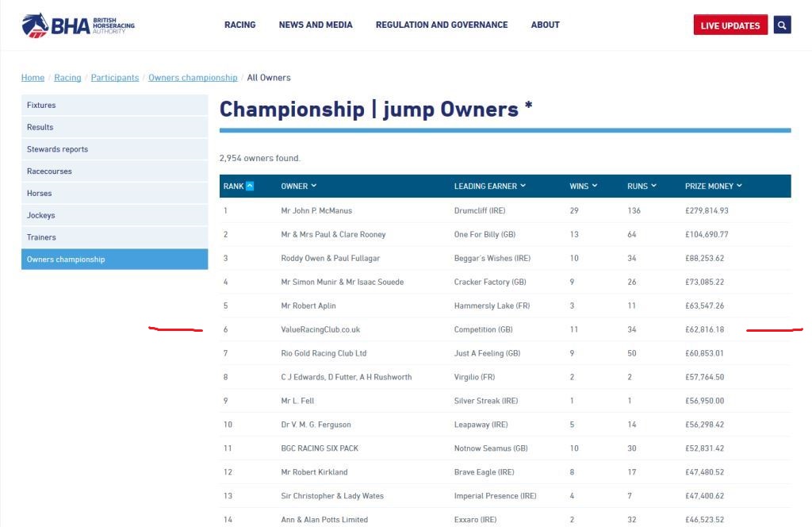Sort by Prize Money column chevron
812x527 pixels.
pos(739,186)
